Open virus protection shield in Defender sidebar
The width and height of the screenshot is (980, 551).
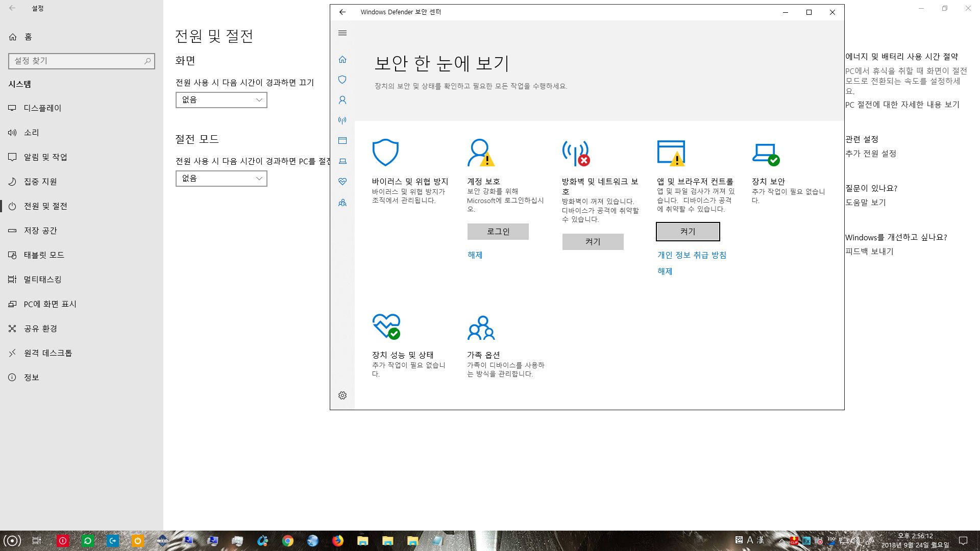click(342, 80)
